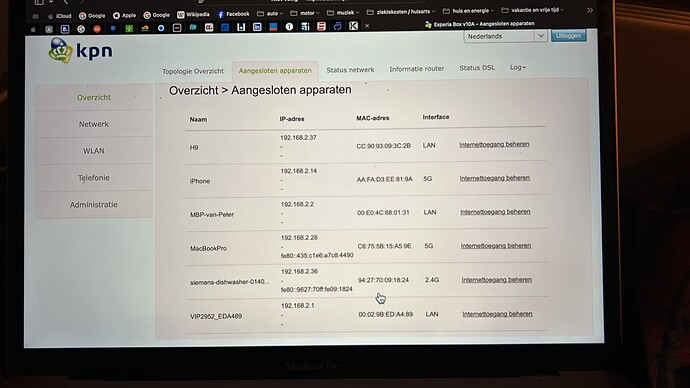
Task: Open Internettoegang beheren for VIP2952_EDA489
Action: click(497, 314)
